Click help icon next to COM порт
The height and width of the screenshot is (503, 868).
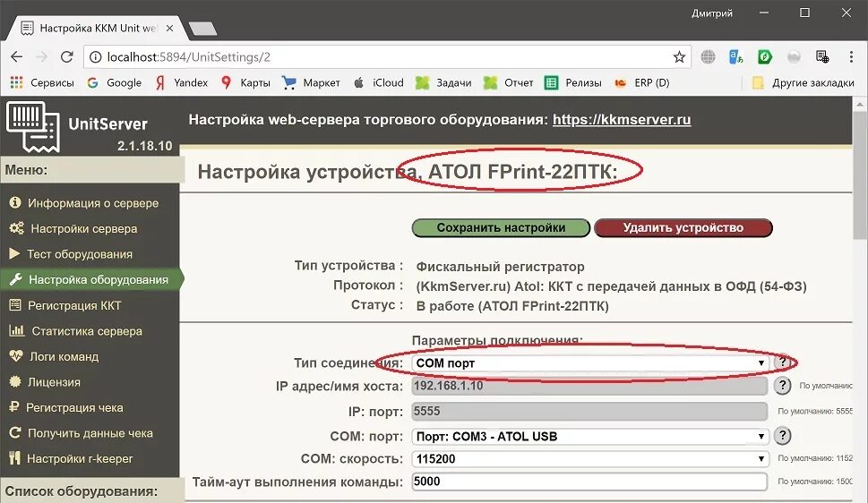[x=782, y=436]
